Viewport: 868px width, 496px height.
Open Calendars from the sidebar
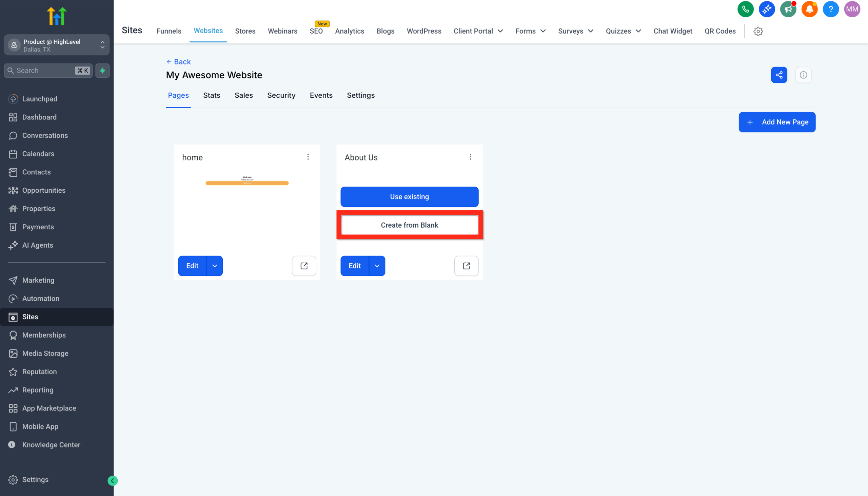click(x=37, y=154)
